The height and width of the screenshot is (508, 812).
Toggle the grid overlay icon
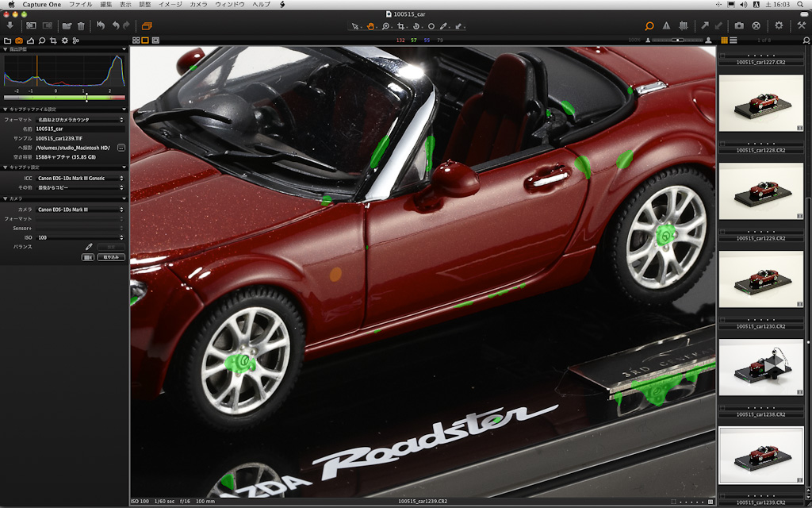(683, 25)
